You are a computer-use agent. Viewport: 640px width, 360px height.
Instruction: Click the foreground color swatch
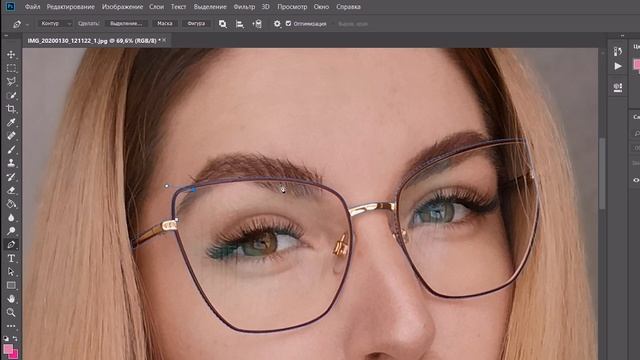coord(8,349)
